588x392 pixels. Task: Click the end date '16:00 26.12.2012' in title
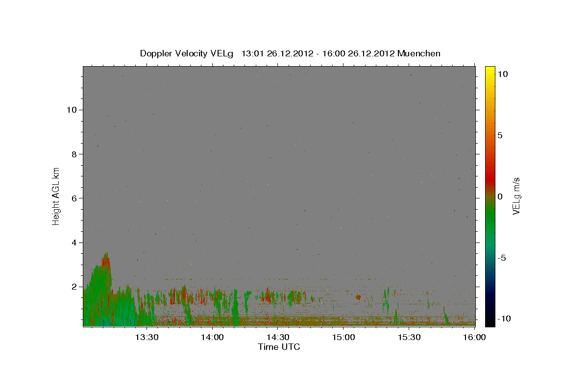pos(358,53)
